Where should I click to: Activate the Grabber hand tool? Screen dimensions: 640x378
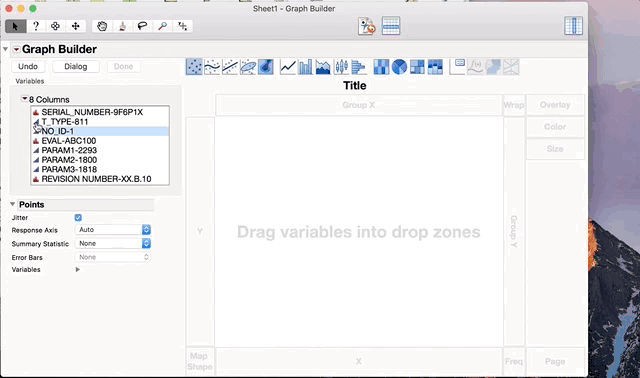click(x=102, y=26)
